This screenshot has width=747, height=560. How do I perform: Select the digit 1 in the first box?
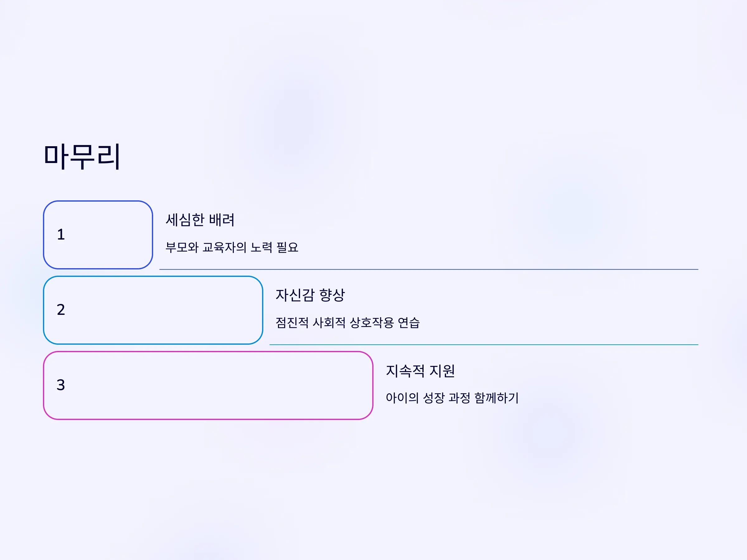pyautogui.click(x=61, y=235)
